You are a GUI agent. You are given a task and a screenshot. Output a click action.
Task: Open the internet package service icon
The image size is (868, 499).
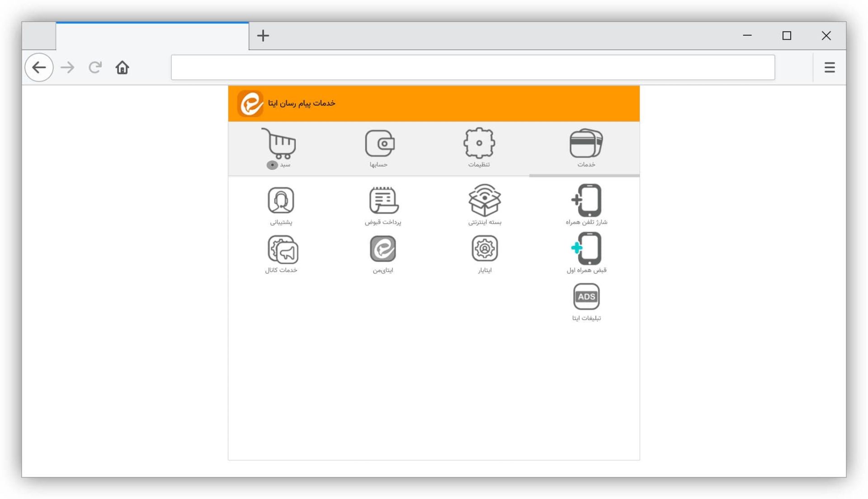click(x=485, y=200)
